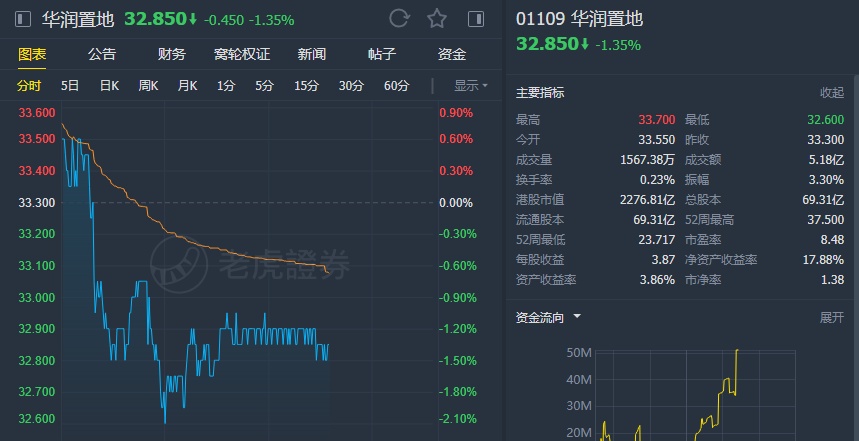Click the 33.300 price axis label
859x441 pixels.
point(37,203)
